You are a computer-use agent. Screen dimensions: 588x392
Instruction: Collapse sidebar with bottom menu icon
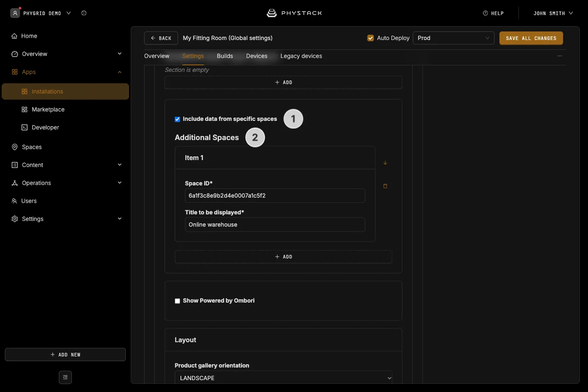coord(65,377)
